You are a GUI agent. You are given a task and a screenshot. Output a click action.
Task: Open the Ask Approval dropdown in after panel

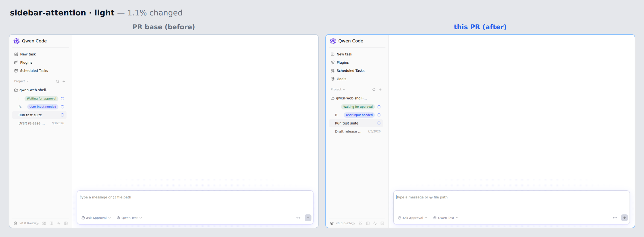click(412, 218)
